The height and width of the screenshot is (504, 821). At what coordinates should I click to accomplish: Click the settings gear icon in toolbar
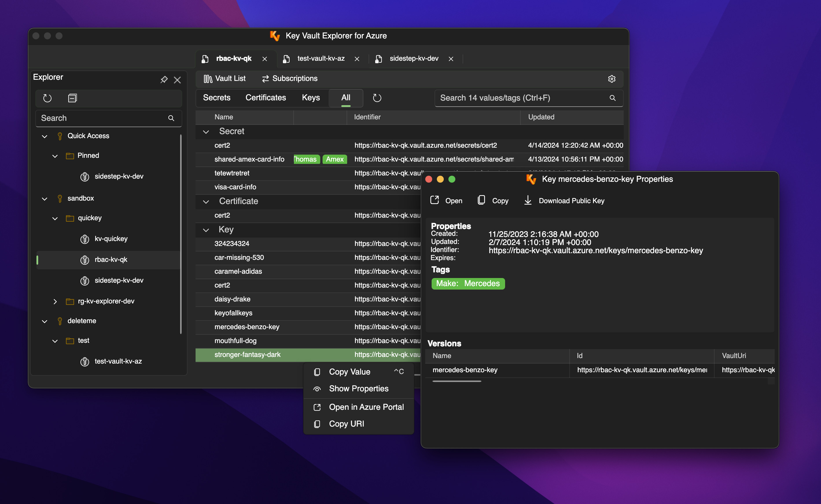tap(612, 79)
